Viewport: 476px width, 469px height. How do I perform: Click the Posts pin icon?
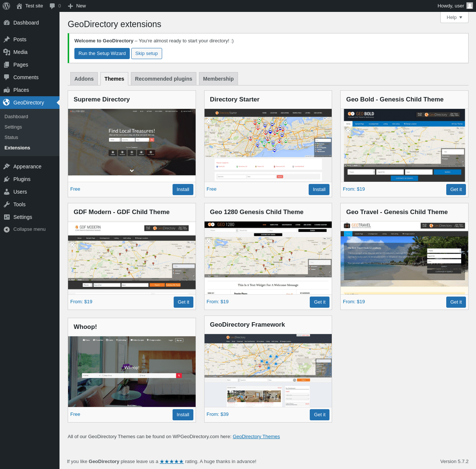pos(7,39)
